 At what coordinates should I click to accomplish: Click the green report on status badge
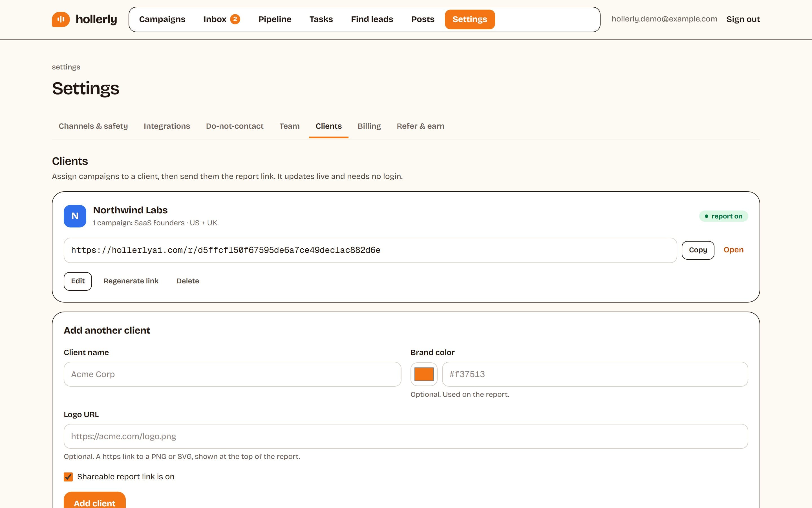pyautogui.click(x=723, y=216)
